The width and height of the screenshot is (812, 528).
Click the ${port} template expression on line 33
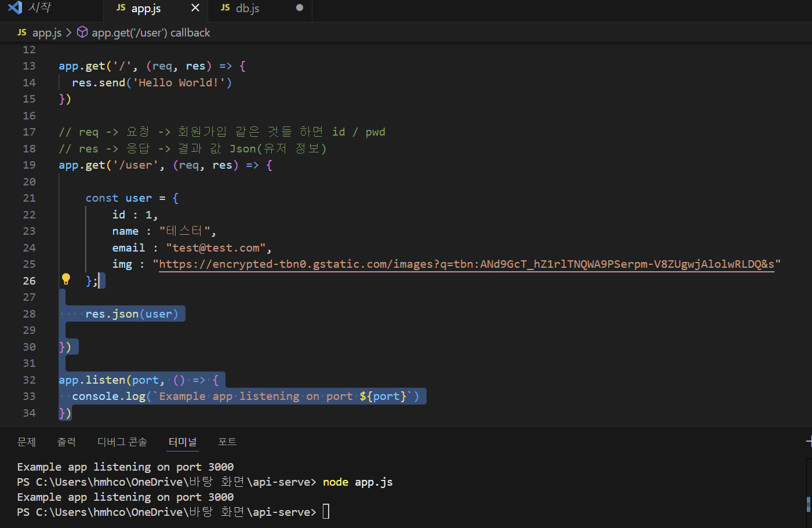click(383, 396)
